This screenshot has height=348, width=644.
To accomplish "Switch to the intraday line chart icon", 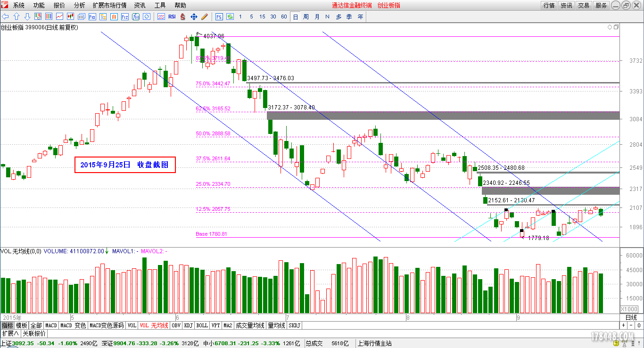I will pyautogui.click(x=59, y=17).
